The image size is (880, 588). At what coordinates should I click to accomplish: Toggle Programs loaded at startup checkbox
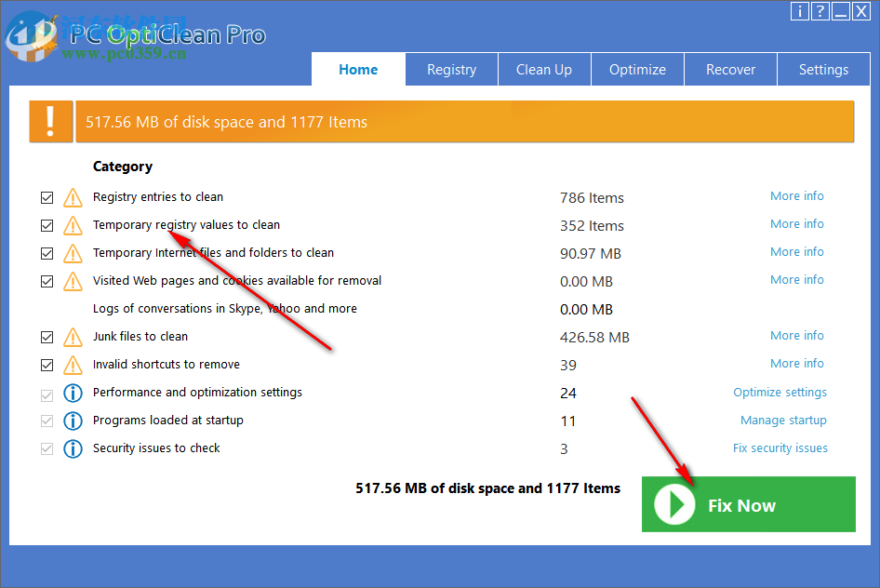pyautogui.click(x=47, y=421)
